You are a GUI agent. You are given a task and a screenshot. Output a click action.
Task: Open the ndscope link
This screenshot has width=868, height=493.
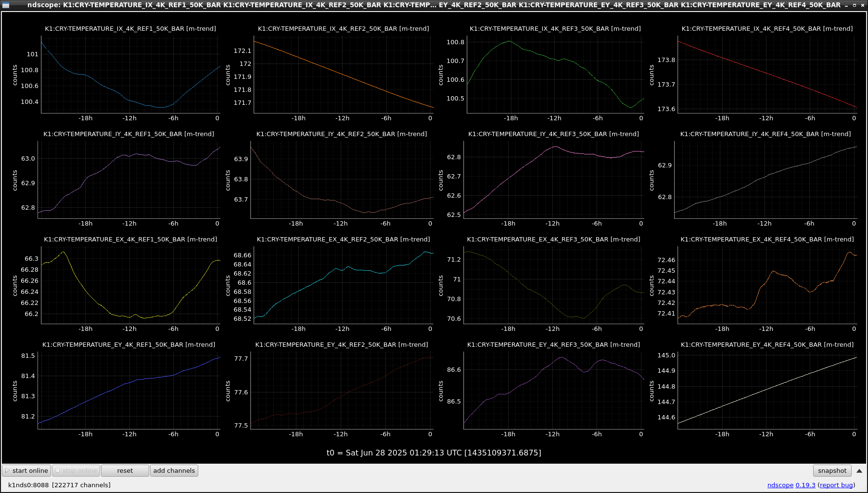(x=780, y=485)
